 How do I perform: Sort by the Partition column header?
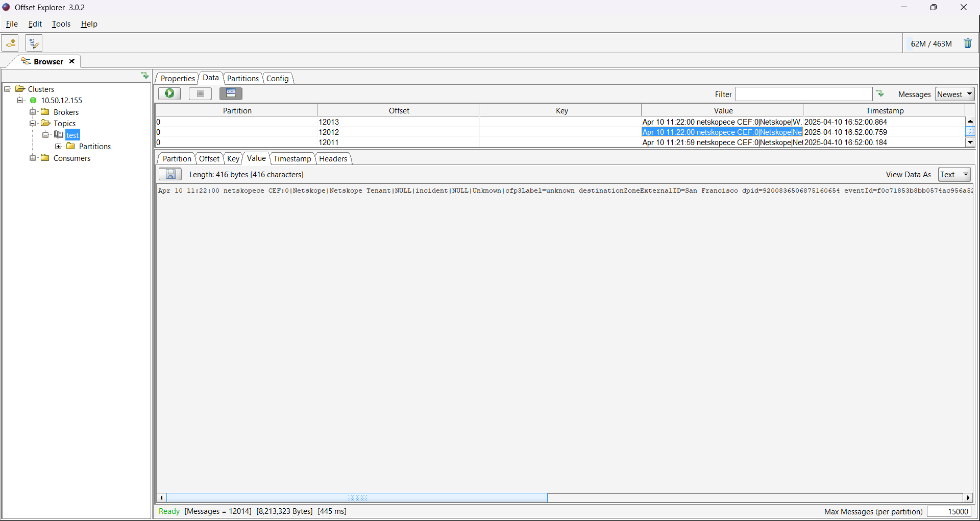coord(237,110)
